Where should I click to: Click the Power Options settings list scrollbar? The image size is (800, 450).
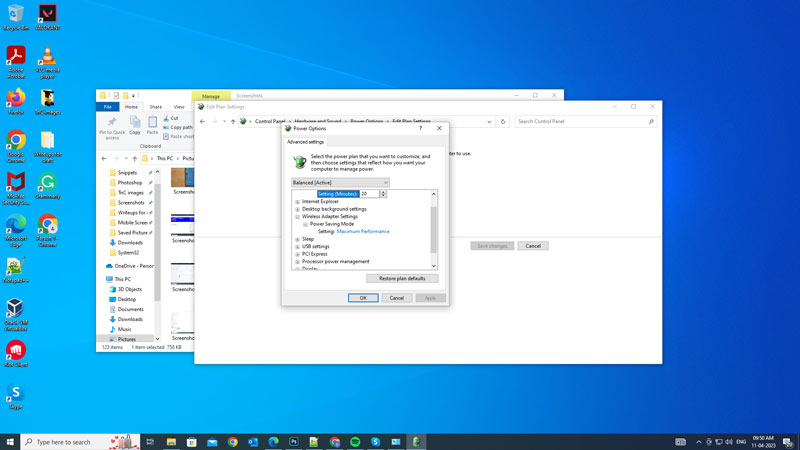coord(434,230)
